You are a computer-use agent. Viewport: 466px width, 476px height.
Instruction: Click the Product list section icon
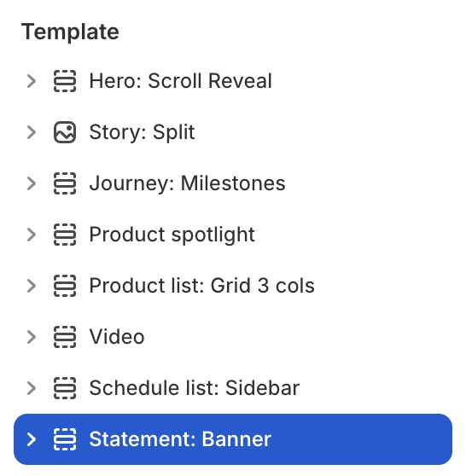pyautogui.click(x=65, y=286)
